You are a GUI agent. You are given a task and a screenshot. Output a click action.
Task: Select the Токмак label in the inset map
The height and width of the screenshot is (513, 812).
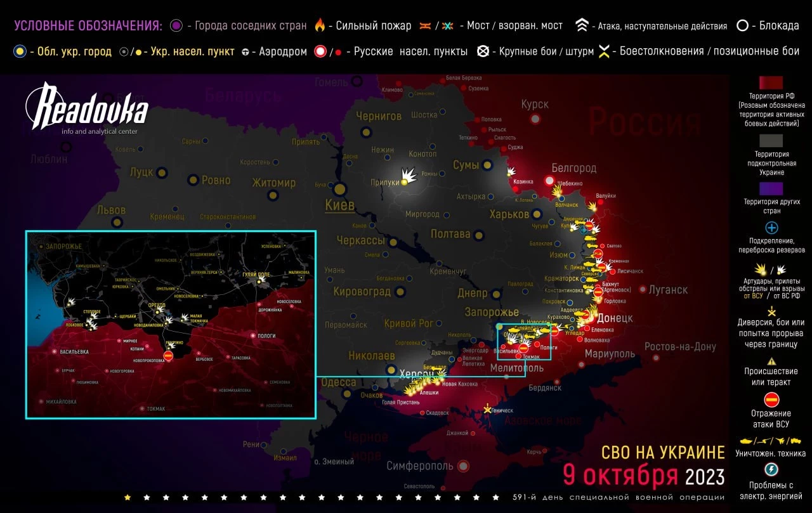[x=155, y=409]
